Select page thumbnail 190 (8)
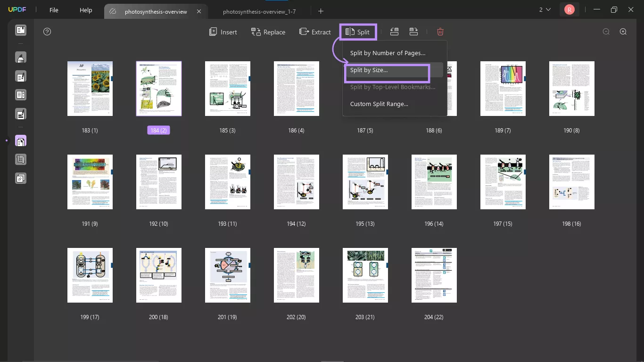The height and width of the screenshot is (362, 644). 572,88
